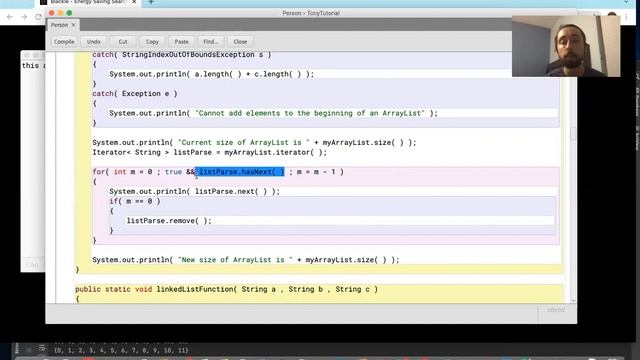Click the Undo button
Viewport: 640px width, 360px height.
[93, 42]
